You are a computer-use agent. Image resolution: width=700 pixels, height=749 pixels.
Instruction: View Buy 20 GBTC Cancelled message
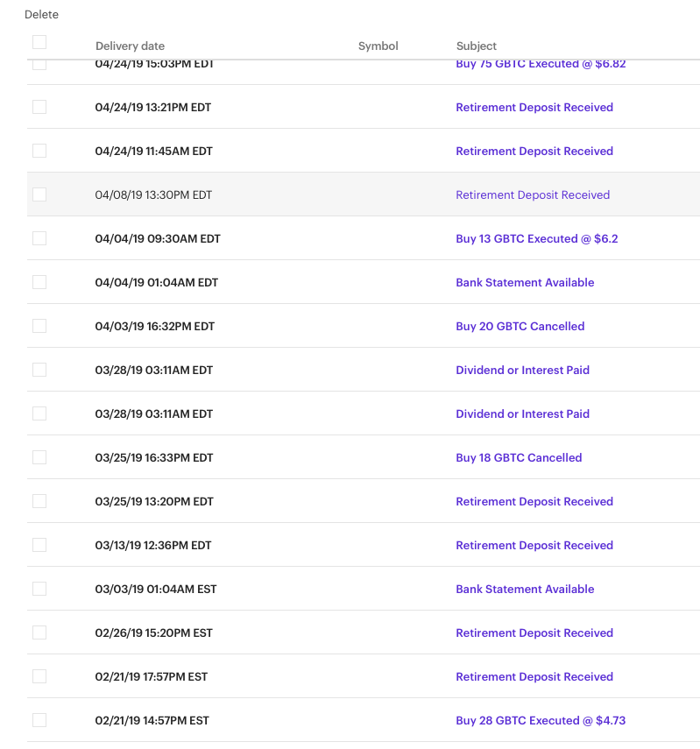click(x=520, y=326)
